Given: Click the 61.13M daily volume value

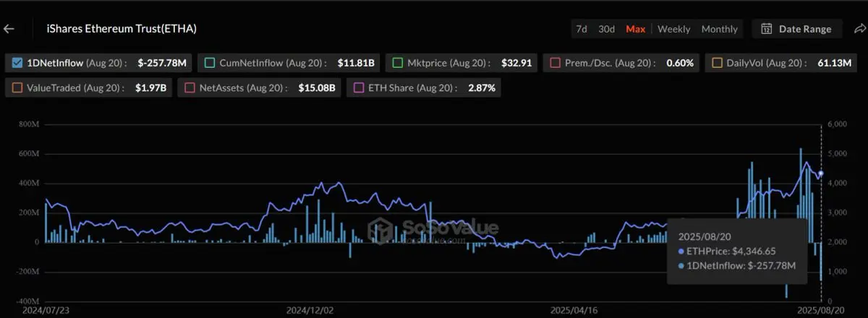Looking at the screenshot, I should pos(834,64).
